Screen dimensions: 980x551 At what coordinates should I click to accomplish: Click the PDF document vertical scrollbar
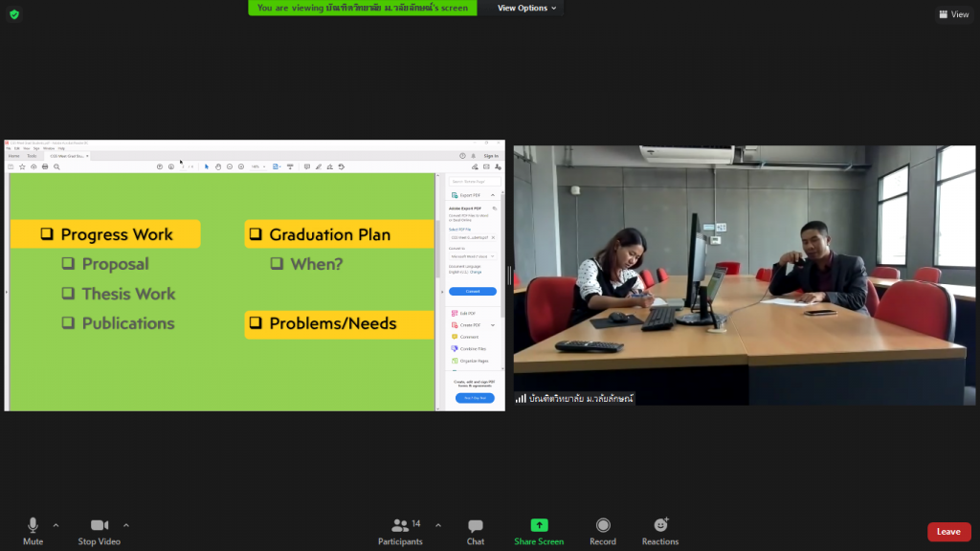[439, 249]
